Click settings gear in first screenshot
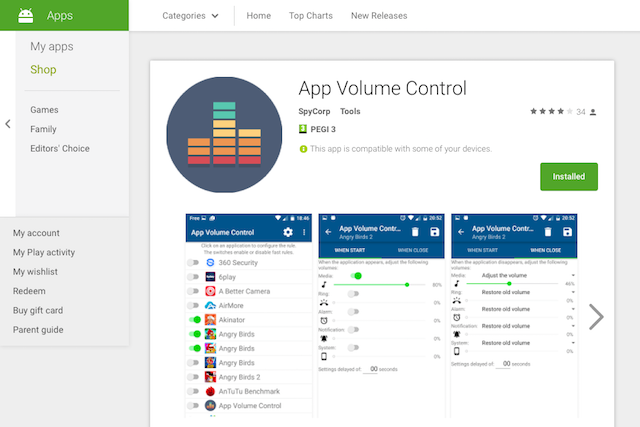This screenshot has width=640, height=427. click(288, 232)
